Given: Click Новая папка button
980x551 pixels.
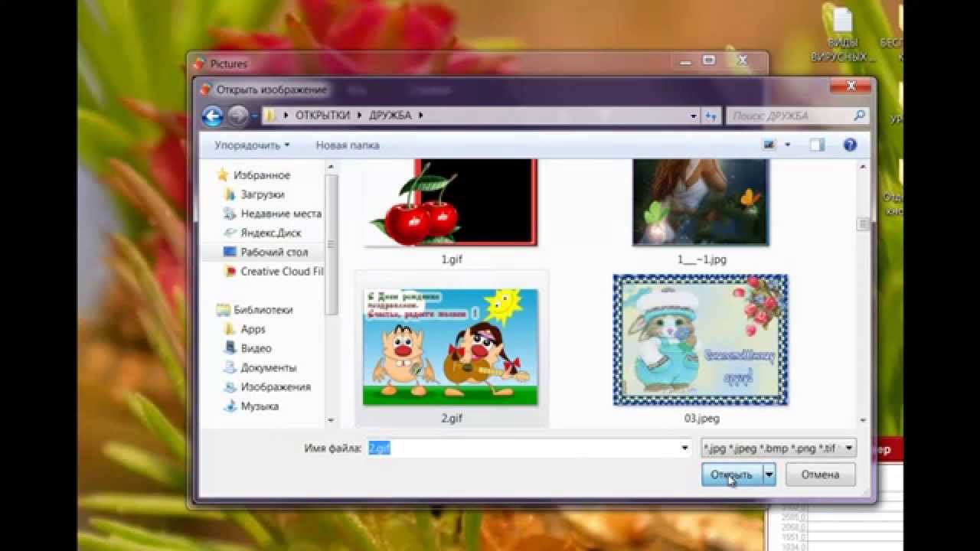Looking at the screenshot, I should (x=348, y=145).
